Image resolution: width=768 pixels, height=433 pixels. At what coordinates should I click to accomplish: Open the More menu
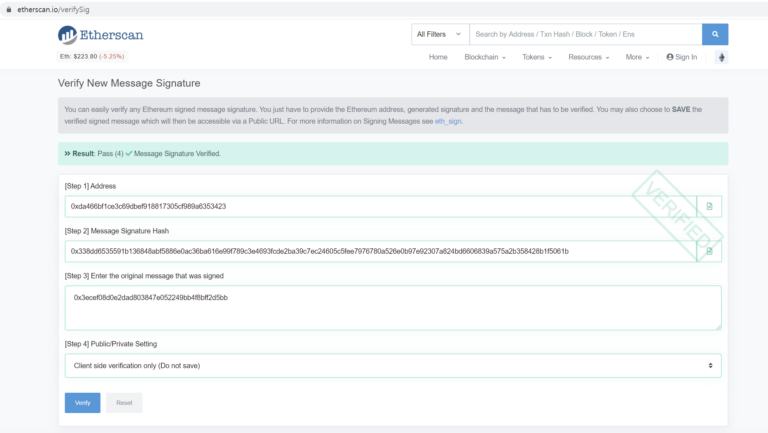click(x=636, y=57)
